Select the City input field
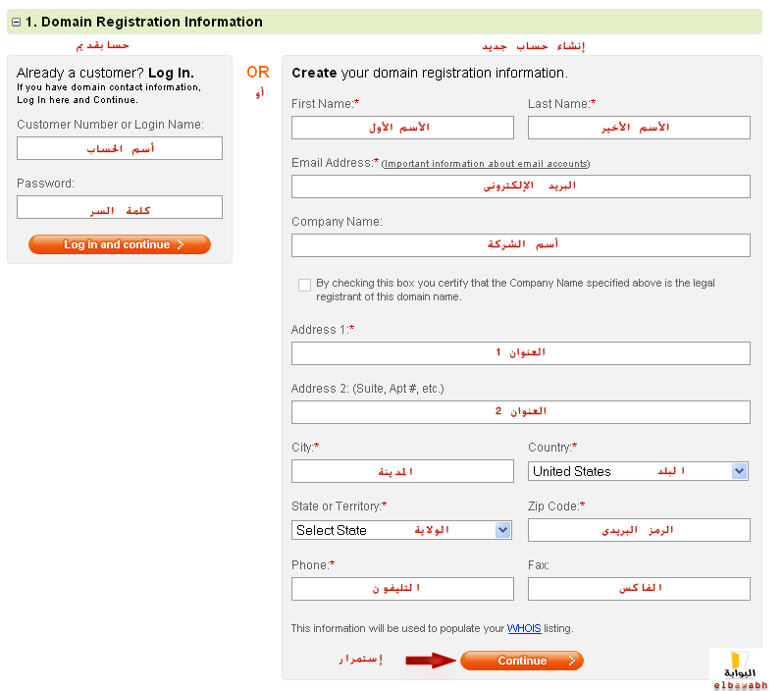The height and width of the screenshot is (691, 784). coord(402,471)
